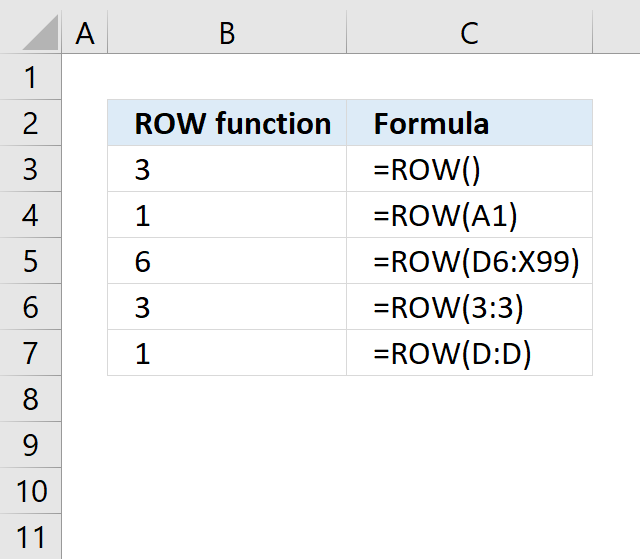
Task: Select cell containing =ROW()
Action: coord(469,169)
